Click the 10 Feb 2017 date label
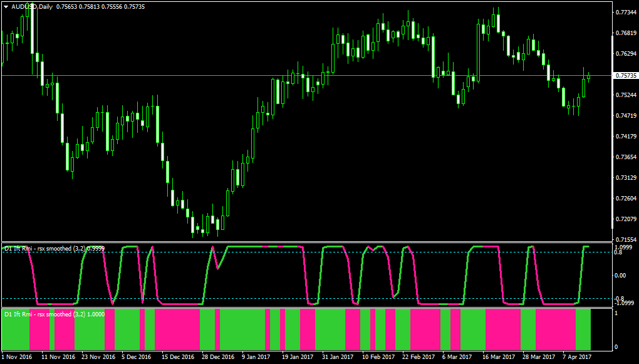Screen dimensions: 639x364 tap(378, 356)
